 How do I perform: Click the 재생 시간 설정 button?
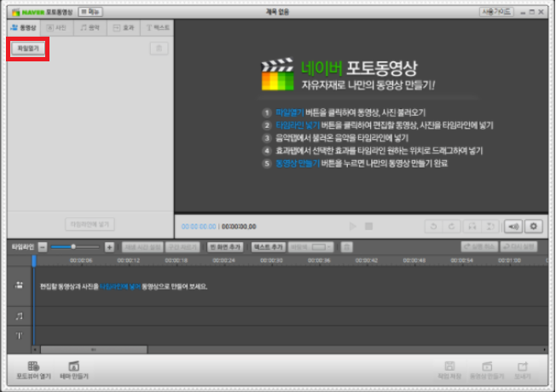coord(142,247)
